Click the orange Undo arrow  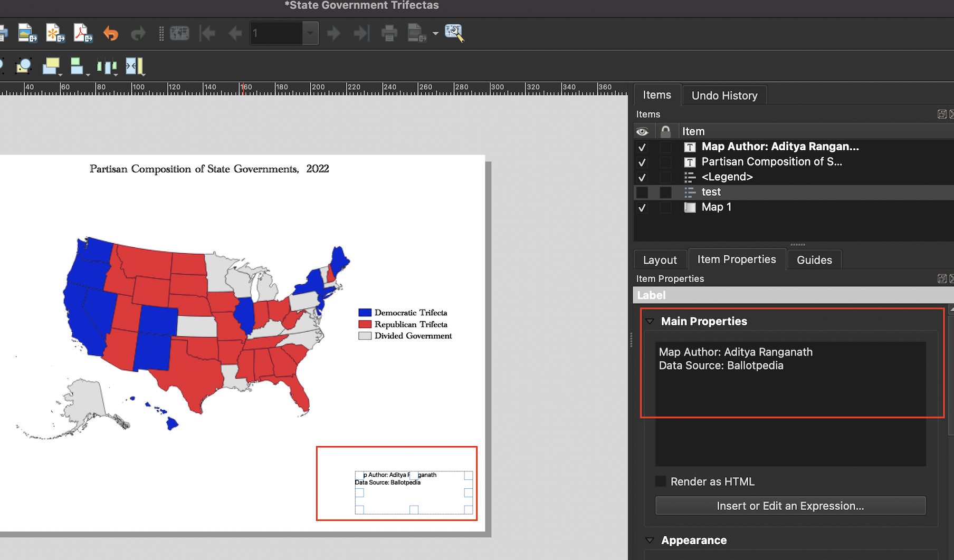[x=110, y=34]
